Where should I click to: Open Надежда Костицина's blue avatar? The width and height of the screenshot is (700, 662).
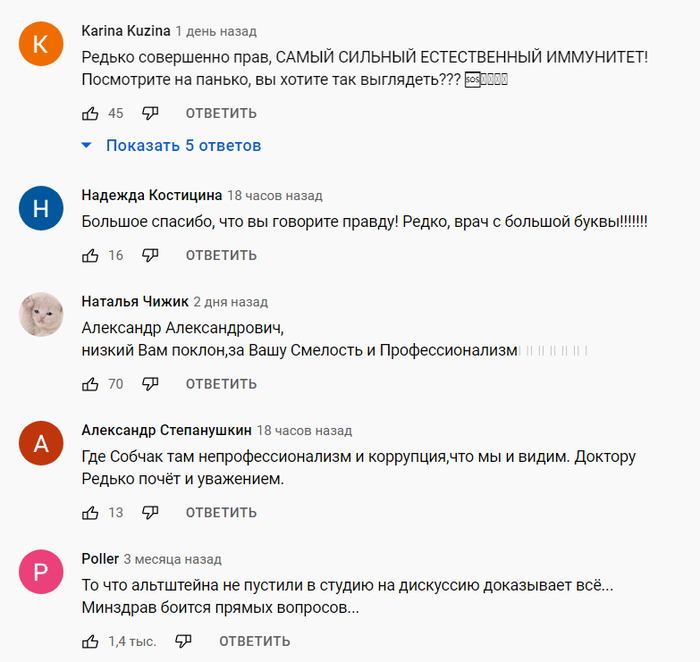[x=41, y=209]
